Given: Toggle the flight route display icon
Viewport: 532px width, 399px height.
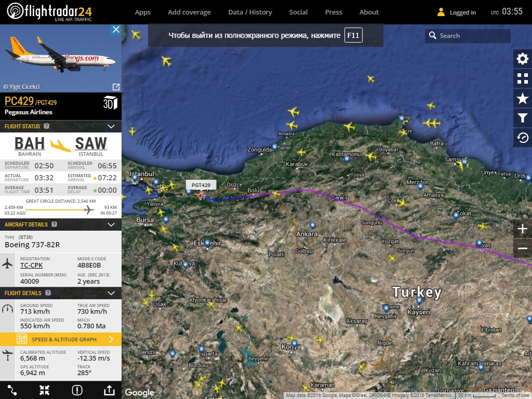Looking at the screenshot, I should coord(12,390).
